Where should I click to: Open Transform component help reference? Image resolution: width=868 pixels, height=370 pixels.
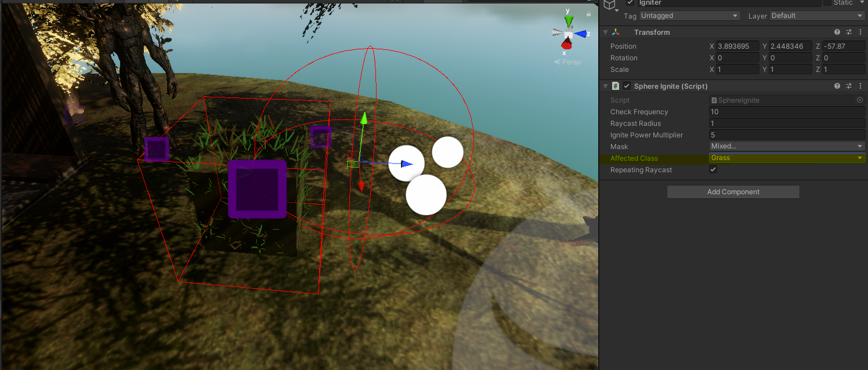(837, 32)
